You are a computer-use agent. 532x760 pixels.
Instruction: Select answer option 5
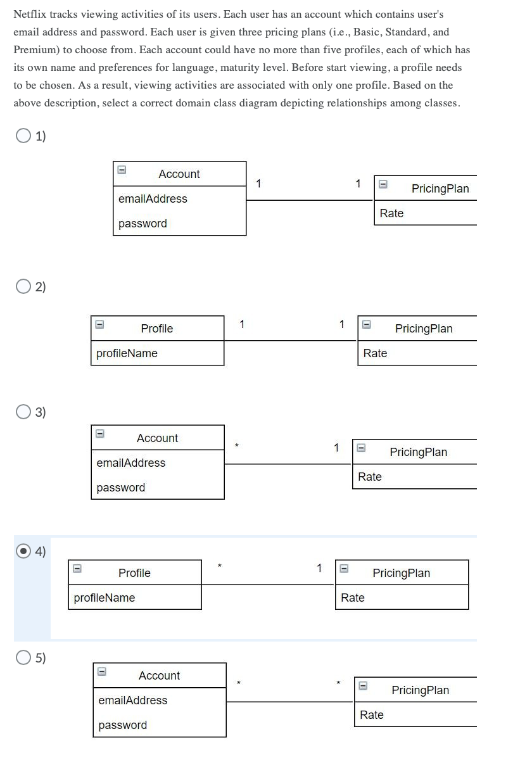(23, 659)
